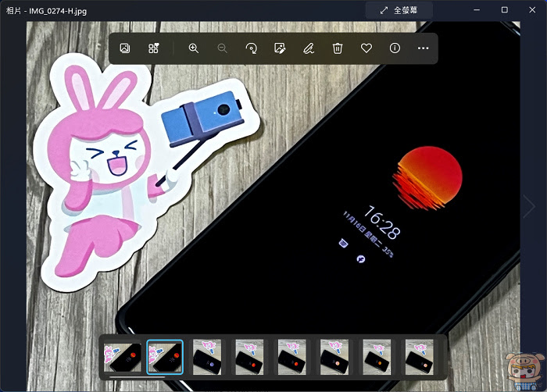Delete the photo with trash icon
547x392 pixels.
(338, 48)
